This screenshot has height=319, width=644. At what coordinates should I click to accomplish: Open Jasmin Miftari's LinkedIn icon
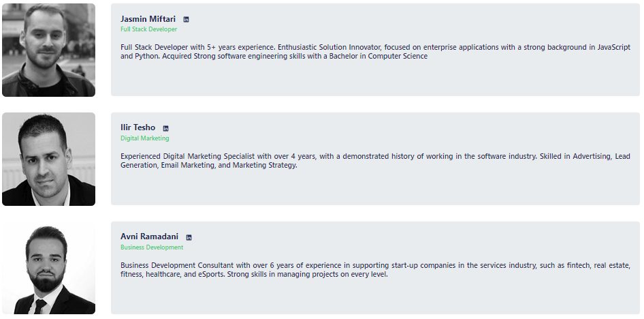186,19
